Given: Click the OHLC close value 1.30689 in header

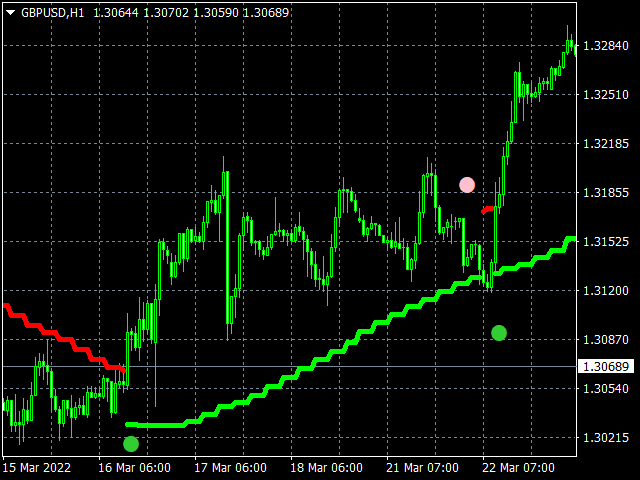Looking at the screenshot, I should [x=266, y=13].
